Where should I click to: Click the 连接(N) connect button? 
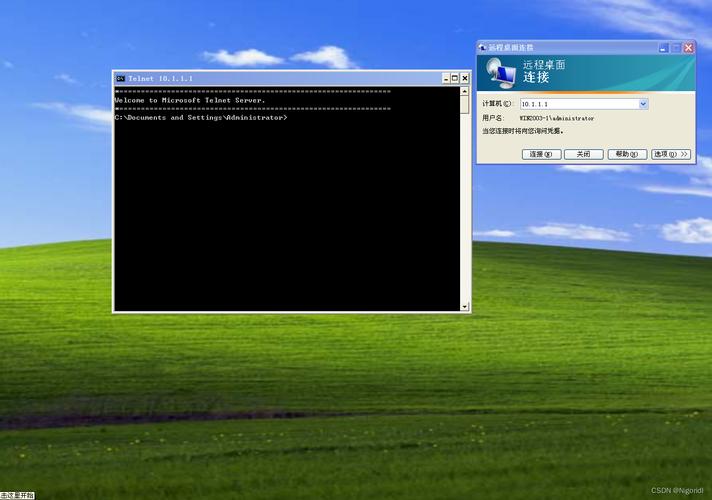pyautogui.click(x=541, y=154)
